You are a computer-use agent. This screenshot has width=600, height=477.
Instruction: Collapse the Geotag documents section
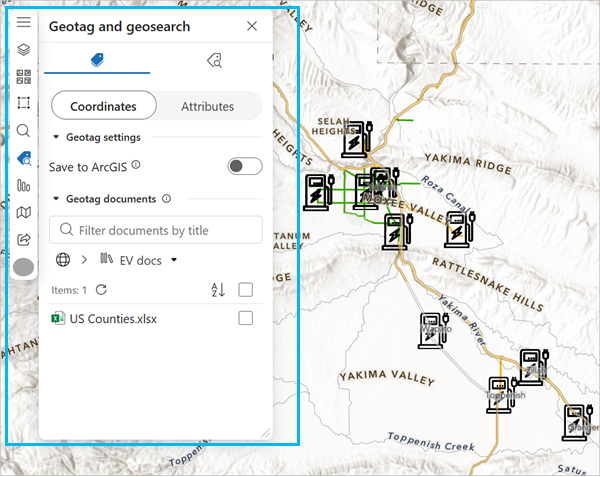click(57, 199)
